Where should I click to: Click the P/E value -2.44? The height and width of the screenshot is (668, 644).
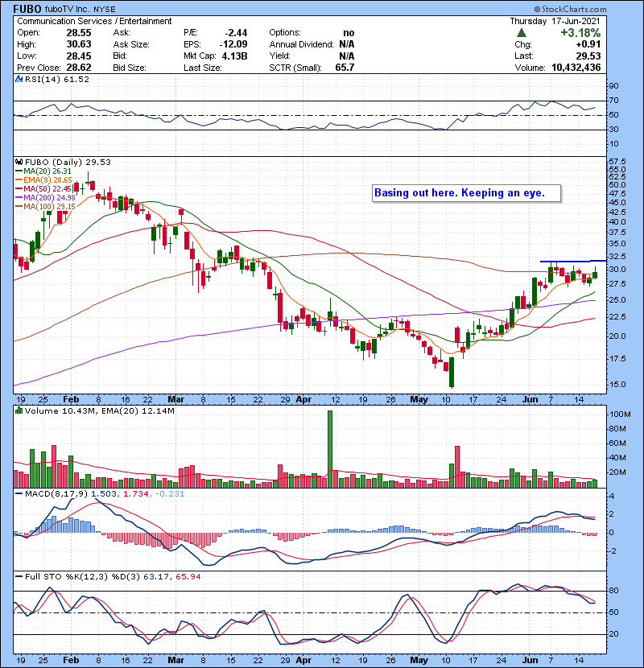[x=236, y=33]
